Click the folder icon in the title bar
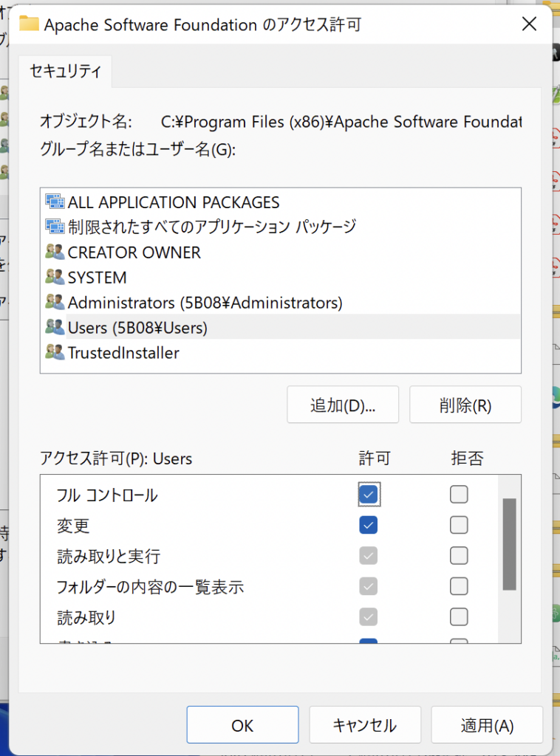Screen dimensions: 560x756 [29, 23]
